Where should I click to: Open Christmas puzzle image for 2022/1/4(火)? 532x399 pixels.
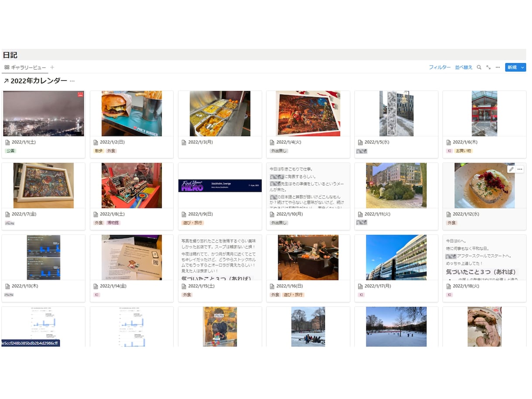(x=308, y=113)
